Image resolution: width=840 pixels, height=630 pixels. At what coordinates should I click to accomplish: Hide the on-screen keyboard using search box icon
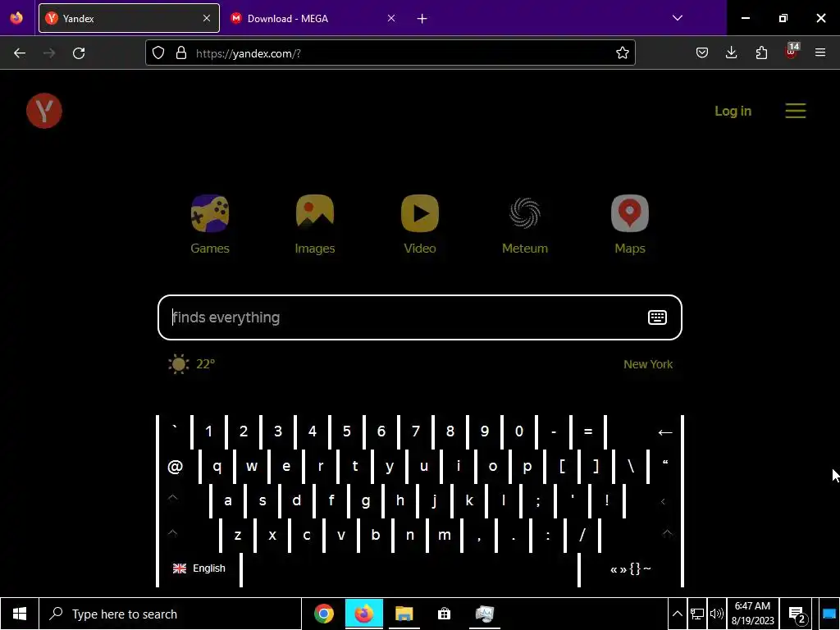pyautogui.click(x=657, y=317)
